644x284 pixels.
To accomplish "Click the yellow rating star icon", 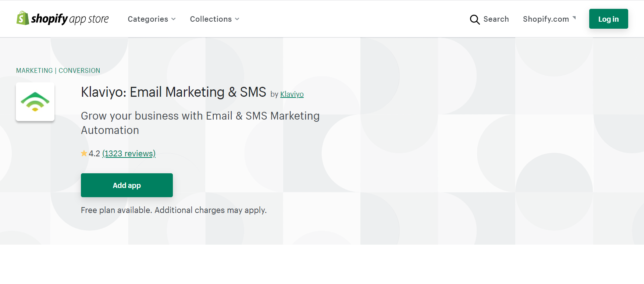I will [84, 153].
